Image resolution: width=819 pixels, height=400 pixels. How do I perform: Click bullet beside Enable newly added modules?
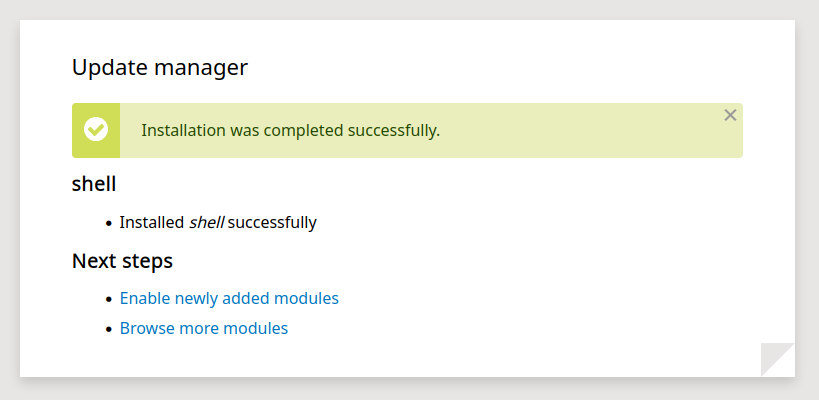click(x=109, y=300)
